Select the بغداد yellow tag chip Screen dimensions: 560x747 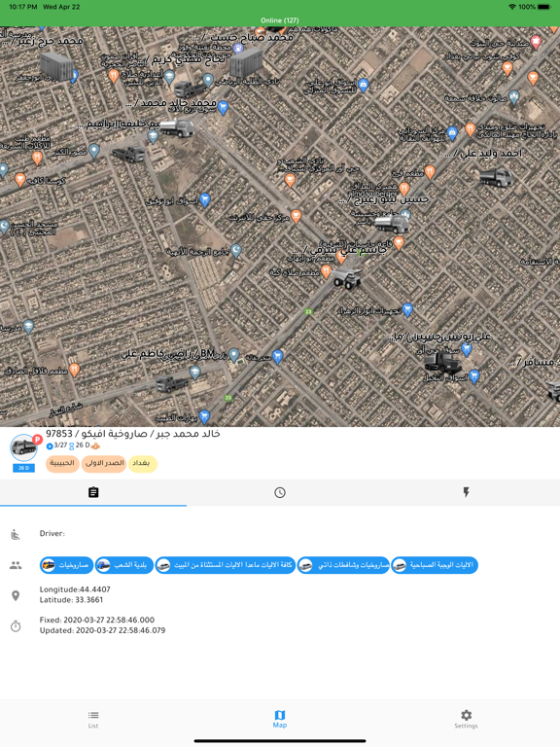pyautogui.click(x=142, y=464)
